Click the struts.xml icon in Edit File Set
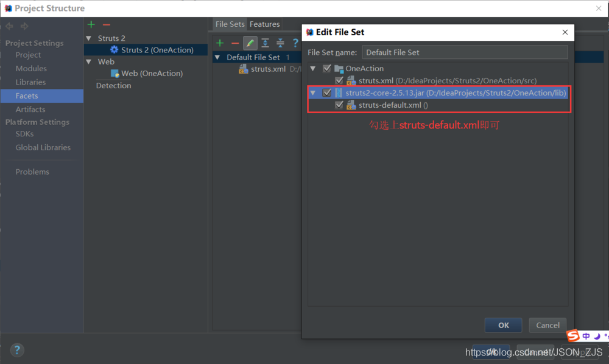Viewport: 609px width, 364px height. tap(351, 80)
